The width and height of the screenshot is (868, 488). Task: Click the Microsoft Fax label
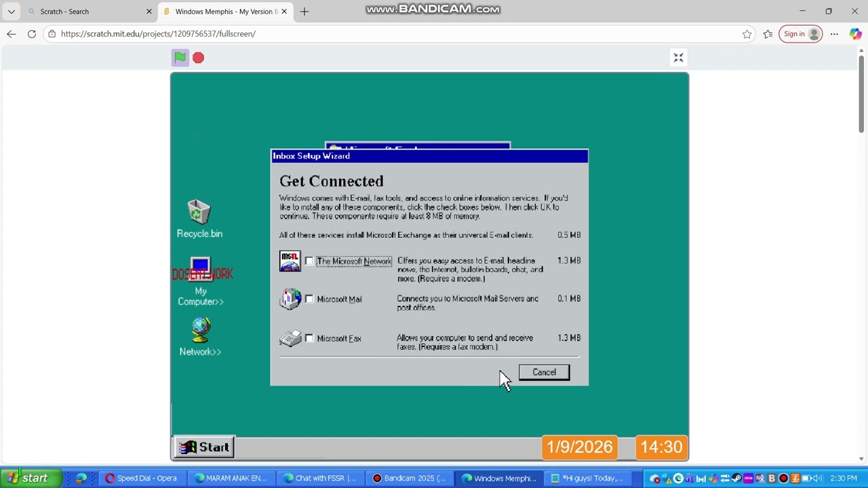click(x=339, y=338)
